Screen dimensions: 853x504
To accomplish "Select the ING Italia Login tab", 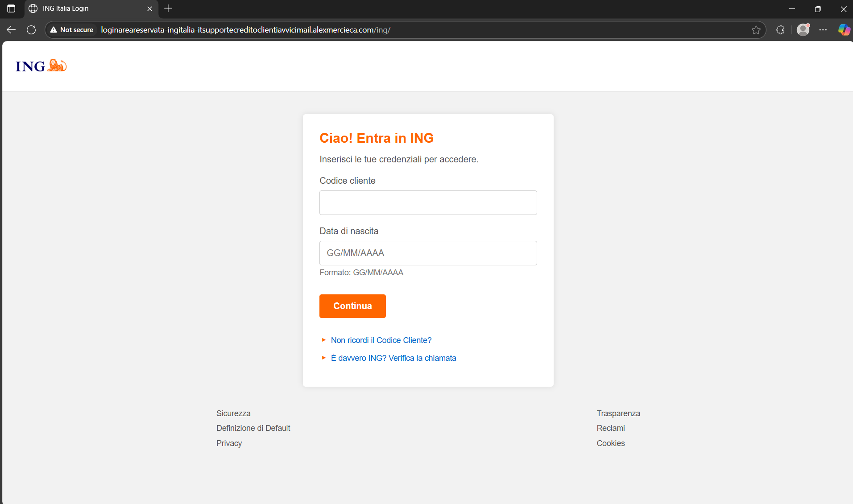I will tap(91, 8).
